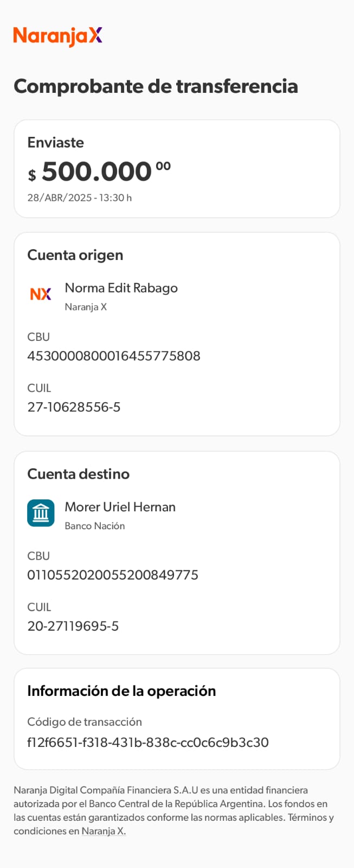Click the Cuenta origen section title

(75, 255)
